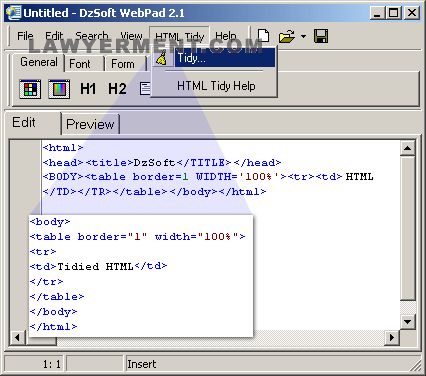Click the paragraph icon next to H2
This screenshot has width=426, height=376.
[145, 89]
